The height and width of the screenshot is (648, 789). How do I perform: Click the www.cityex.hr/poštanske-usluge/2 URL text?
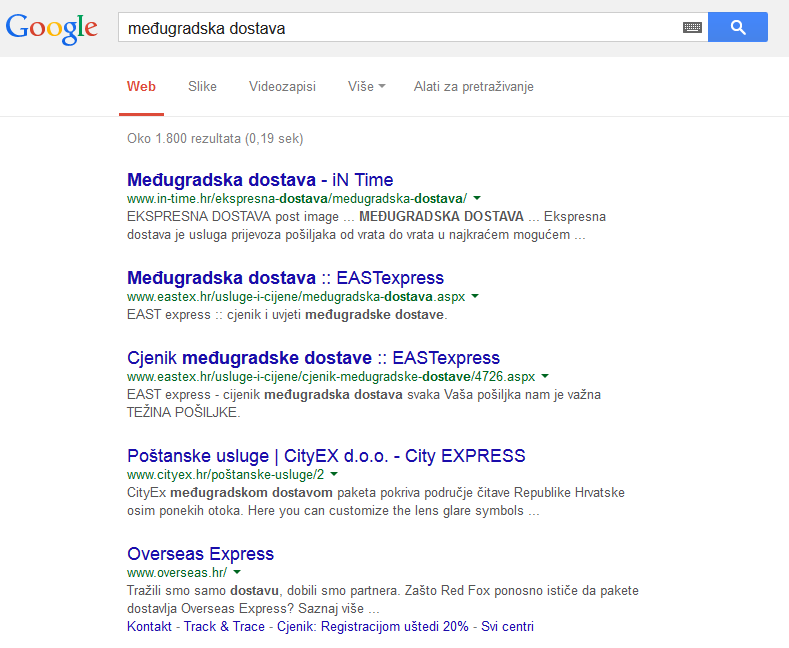point(225,474)
